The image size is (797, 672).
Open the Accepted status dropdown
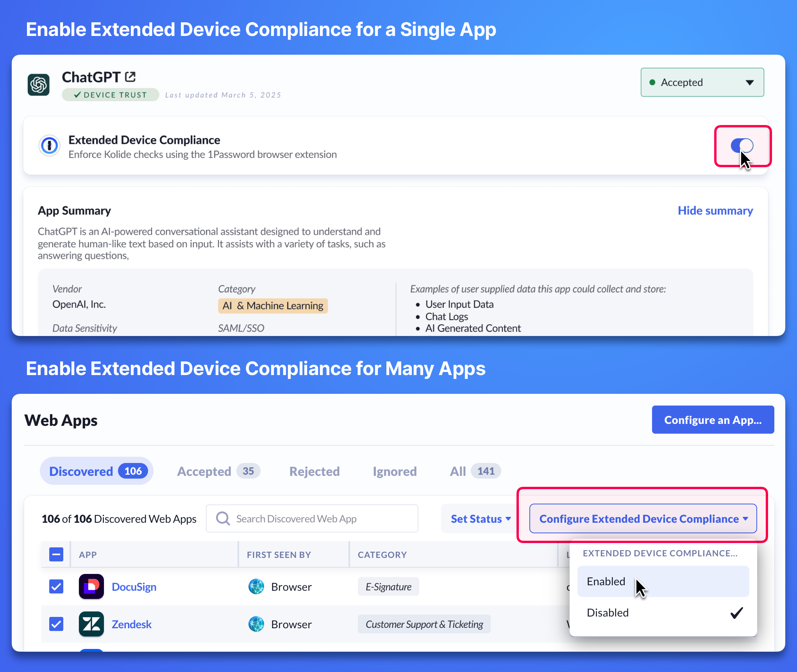tap(702, 82)
